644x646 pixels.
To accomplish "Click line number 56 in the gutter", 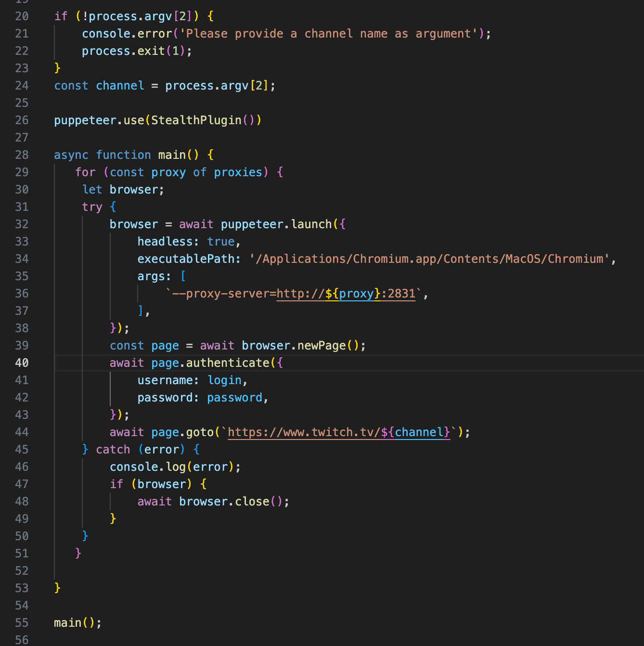I will (x=22, y=640).
